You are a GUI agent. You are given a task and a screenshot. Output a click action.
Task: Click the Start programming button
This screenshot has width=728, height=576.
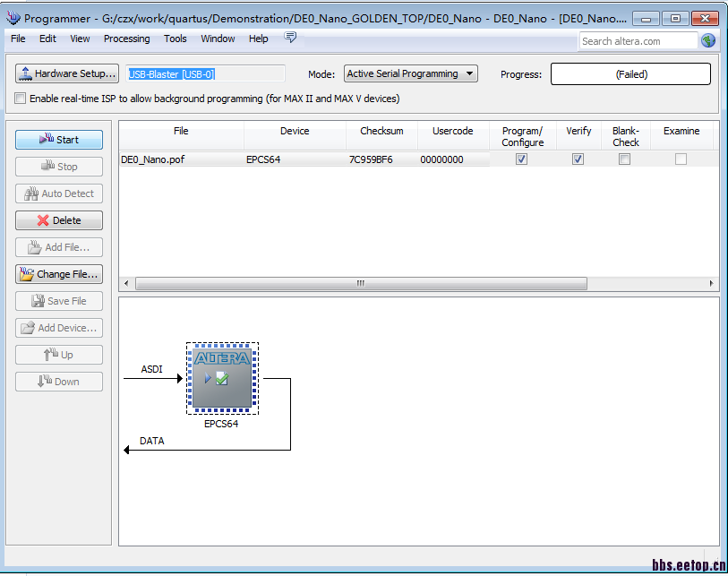59,140
